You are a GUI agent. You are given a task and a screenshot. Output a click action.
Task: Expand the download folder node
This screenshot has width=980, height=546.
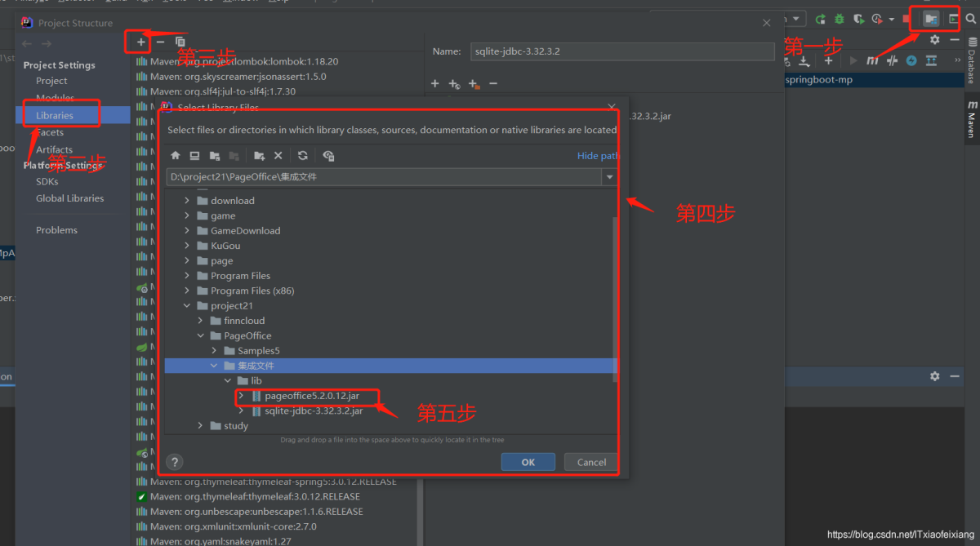186,200
